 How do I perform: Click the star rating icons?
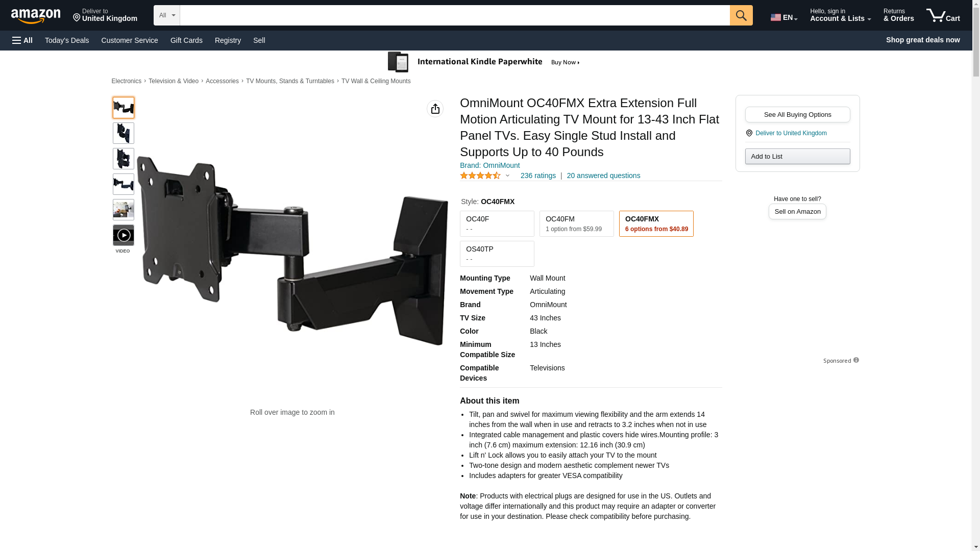pos(480,176)
